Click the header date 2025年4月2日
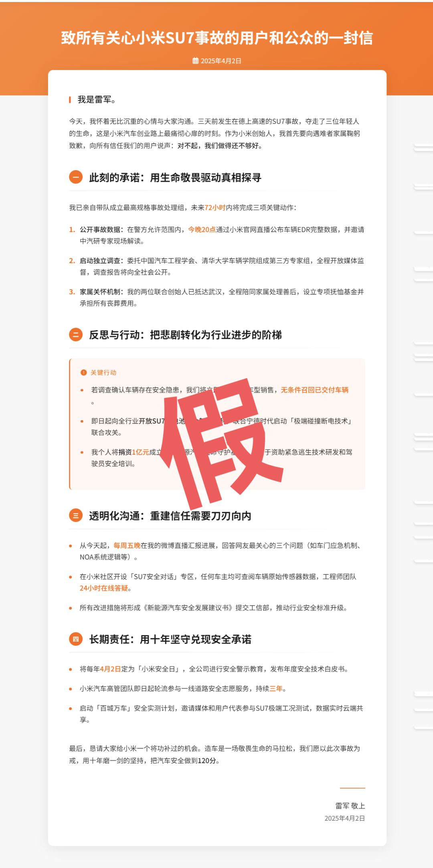This screenshot has height=868, width=433. [x=221, y=61]
